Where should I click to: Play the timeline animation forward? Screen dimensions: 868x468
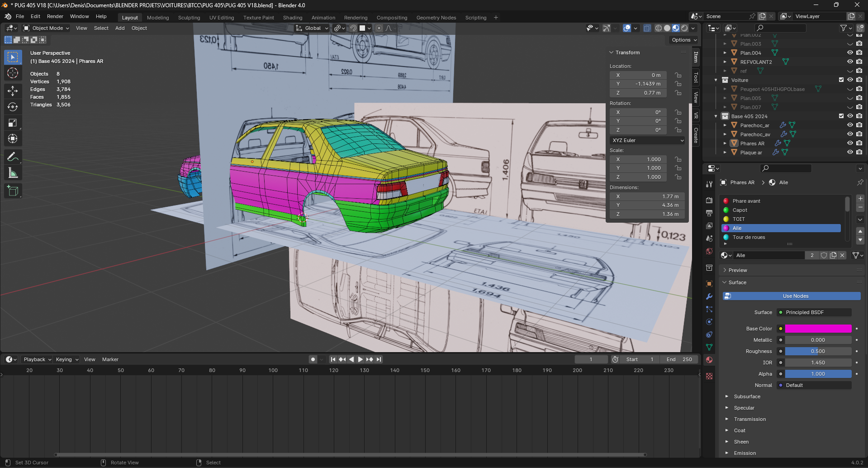[x=360, y=359]
